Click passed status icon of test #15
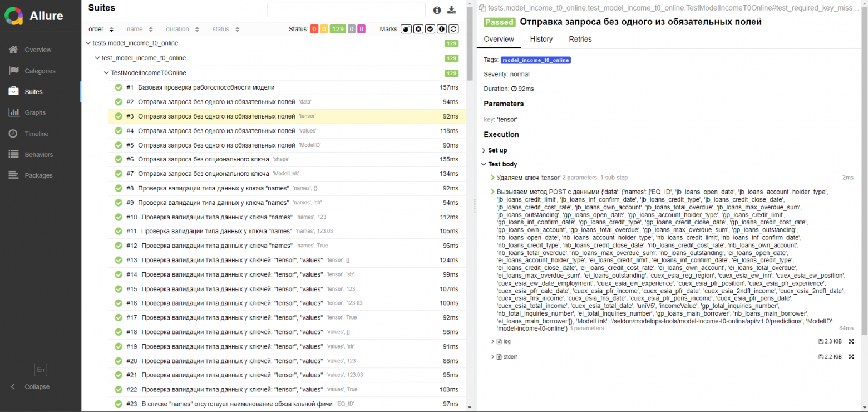The height and width of the screenshot is (412, 868). click(x=119, y=289)
